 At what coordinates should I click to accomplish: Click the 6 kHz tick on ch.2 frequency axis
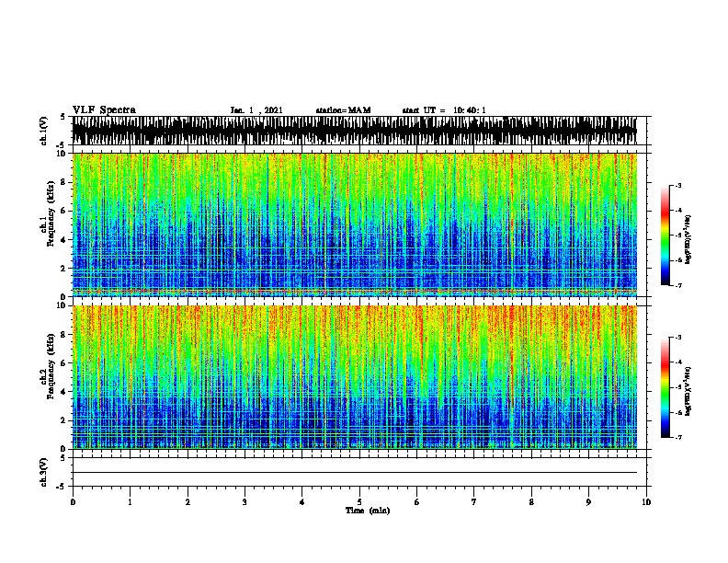click(x=64, y=363)
